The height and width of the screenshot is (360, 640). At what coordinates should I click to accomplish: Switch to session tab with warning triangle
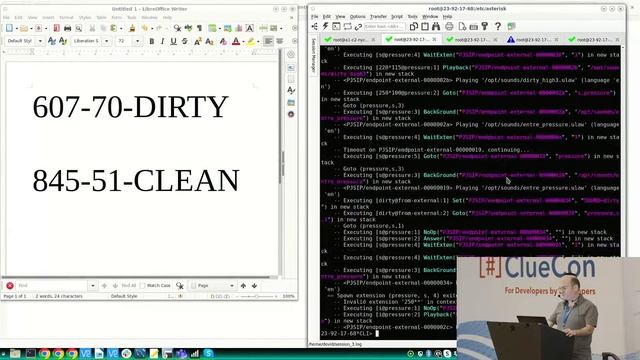coord(533,40)
